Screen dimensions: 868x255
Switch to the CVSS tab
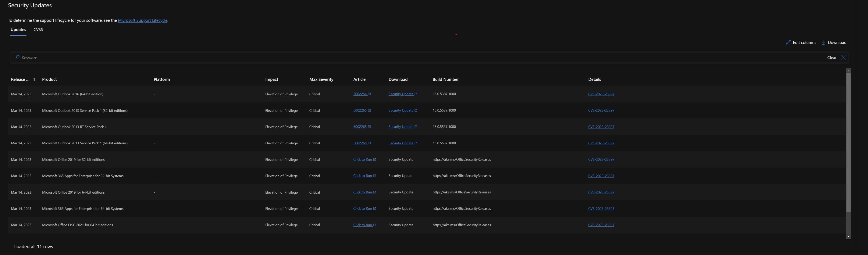coord(38,30)
